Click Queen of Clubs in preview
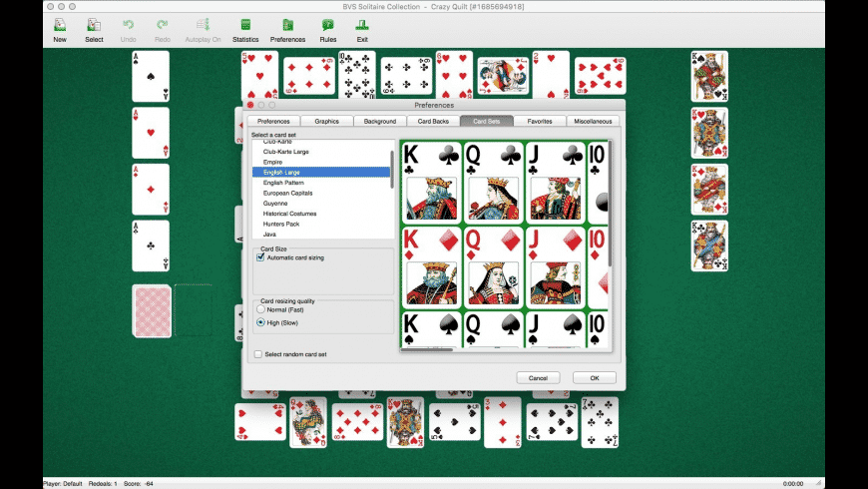The height and width of the screenshot is (489, 868). [493, 183]
